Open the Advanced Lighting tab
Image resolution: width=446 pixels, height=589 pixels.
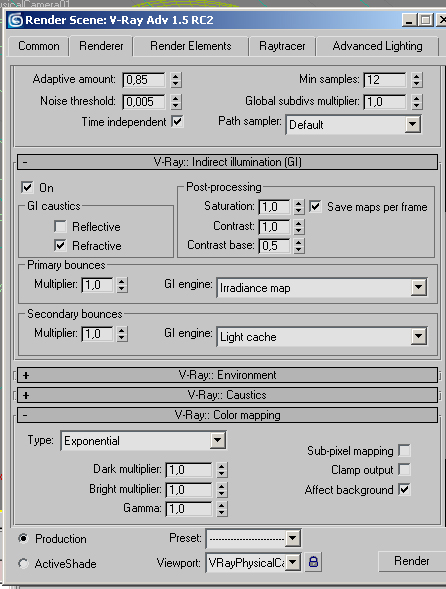click(377, 46)
